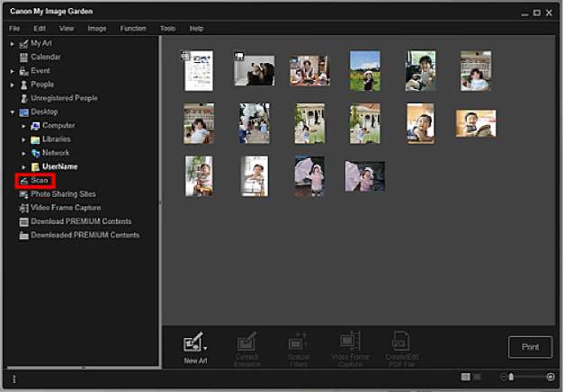Open the Calendar view
The width and height of the screenshot is (563, 392).
(x=45, y=57)
